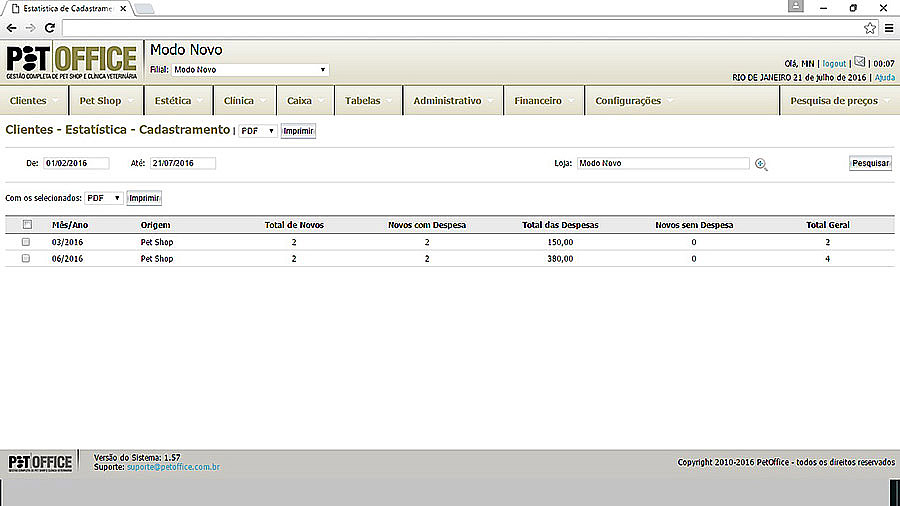Screen dimensions: 900x506
Task: Click the browser back arrow
Action: tap(11, 28)
